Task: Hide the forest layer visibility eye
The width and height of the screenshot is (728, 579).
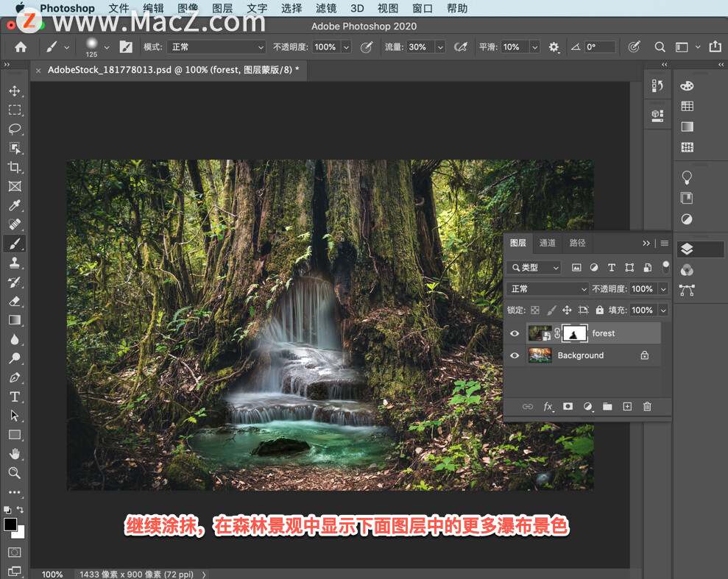Action: (x=515, y=333)
